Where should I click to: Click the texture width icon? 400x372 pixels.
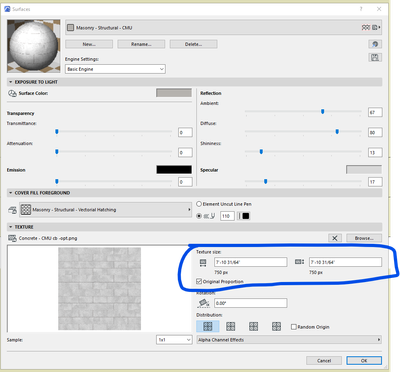203,263
